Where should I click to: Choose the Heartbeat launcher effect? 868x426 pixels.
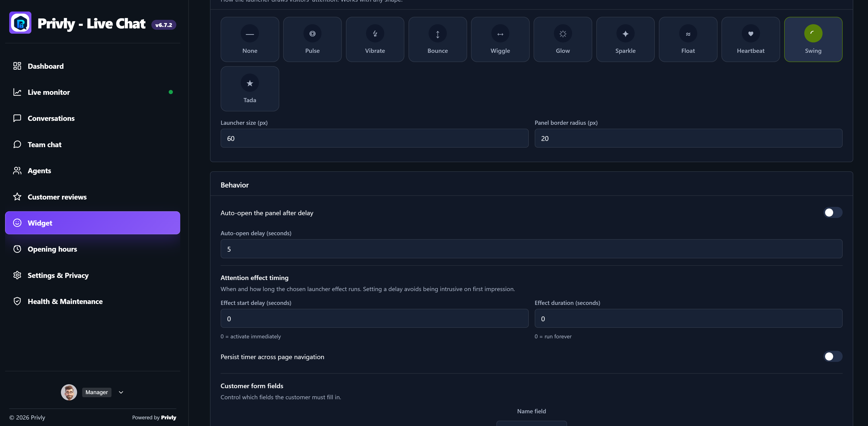(x=751, y=39)
